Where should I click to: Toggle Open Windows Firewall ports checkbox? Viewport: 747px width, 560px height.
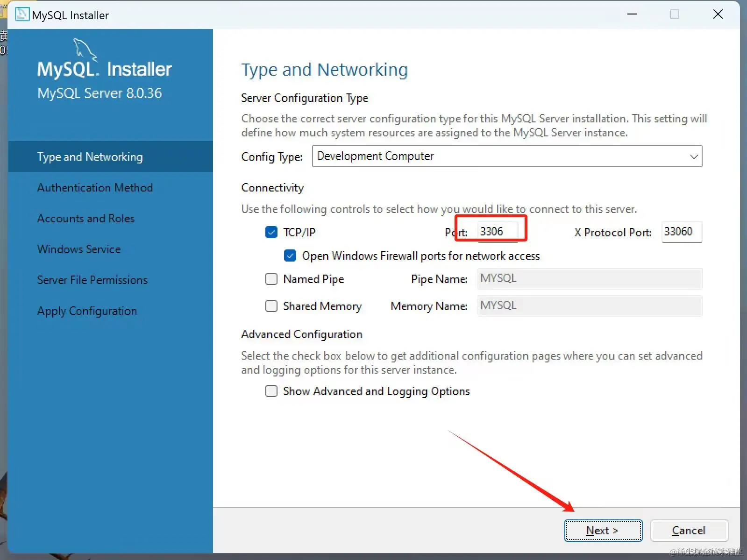point(290,255)
